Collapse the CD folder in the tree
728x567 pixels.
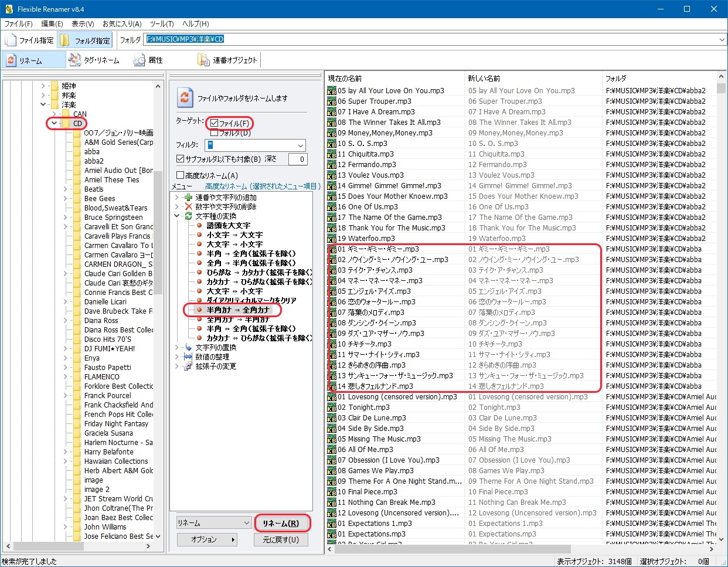54,124
